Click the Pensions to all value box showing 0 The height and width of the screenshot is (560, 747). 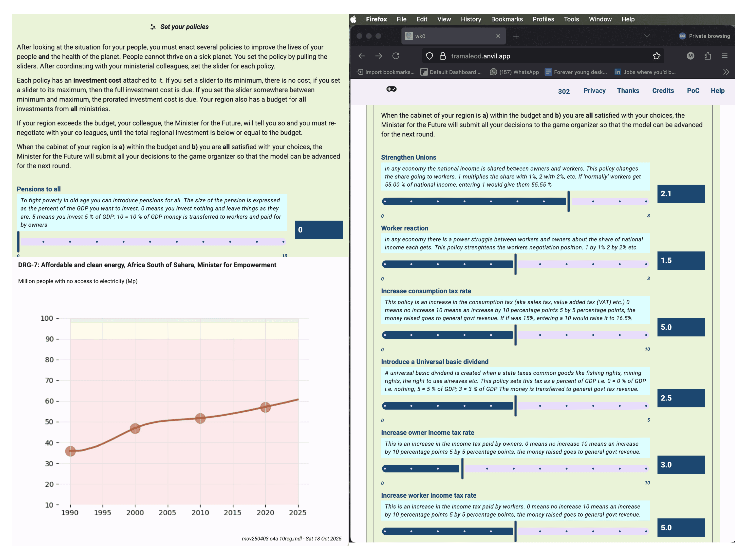click(x=318, y=230)
